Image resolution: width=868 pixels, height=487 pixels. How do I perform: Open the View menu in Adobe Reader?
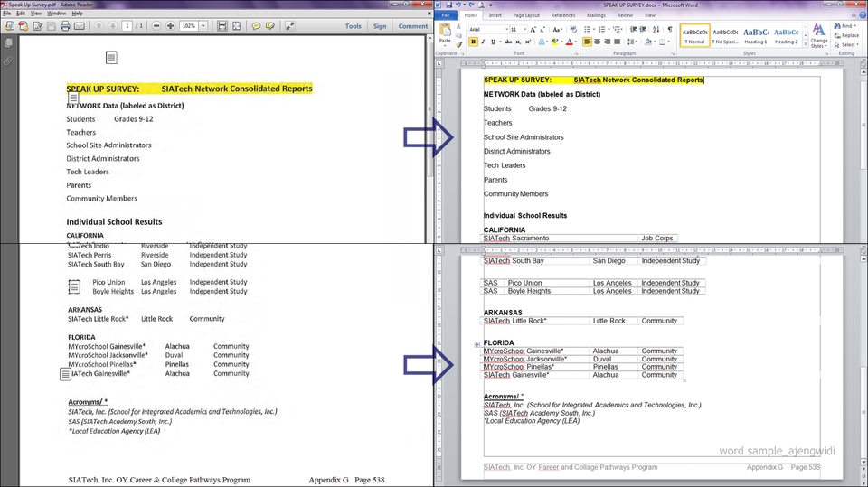point(36,14)
